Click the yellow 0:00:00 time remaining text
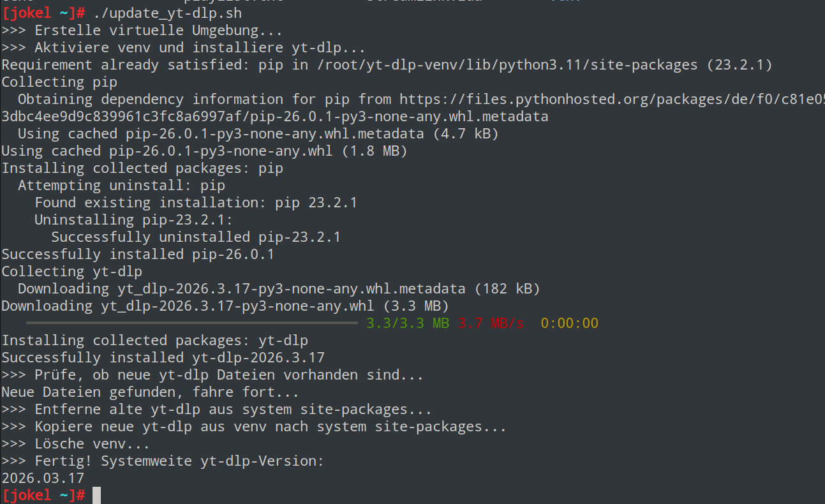Image resolution: width=825 pixels, height=504 pixels. pos(569,323)
